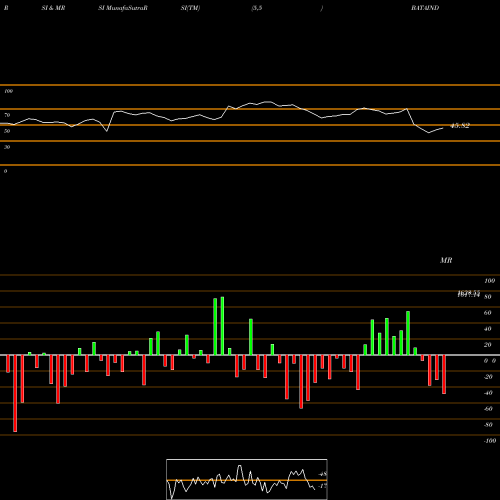Click the 40 axis label in MR panel
This screenshot has height=500, width=500.
[488, 329]
